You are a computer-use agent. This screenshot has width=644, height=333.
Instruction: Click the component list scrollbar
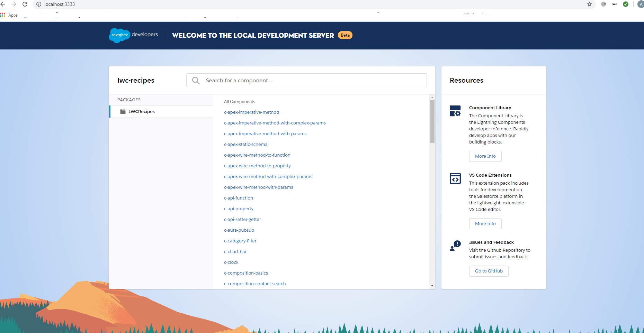pyautogui.click(x=431, y=121)
